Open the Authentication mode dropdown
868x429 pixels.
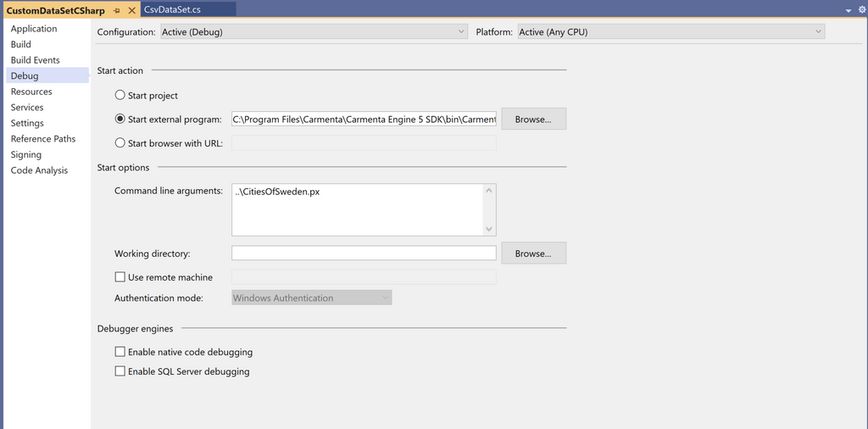click(312, 298)
